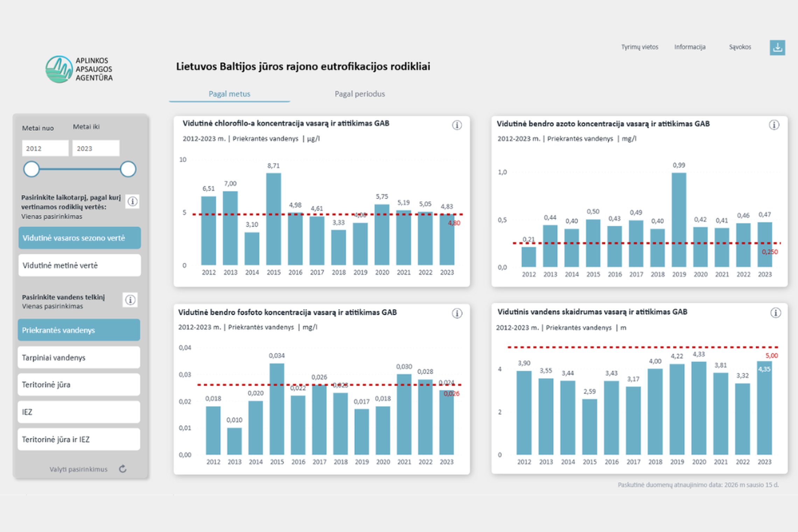
Task: Click info icon beside laikotarpį selection label
Action: pos(132,201)
